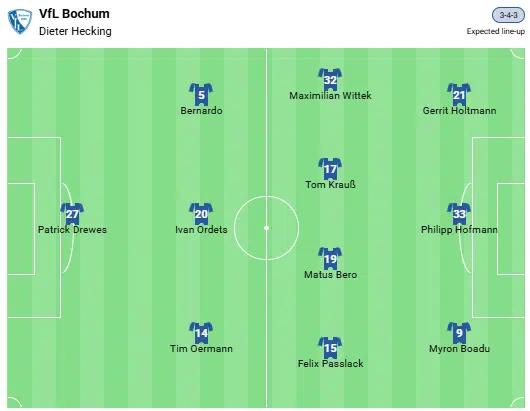Open the VfL Bochum team name link
Viewport: 530px width, 411px height.
tap(74, 14)
